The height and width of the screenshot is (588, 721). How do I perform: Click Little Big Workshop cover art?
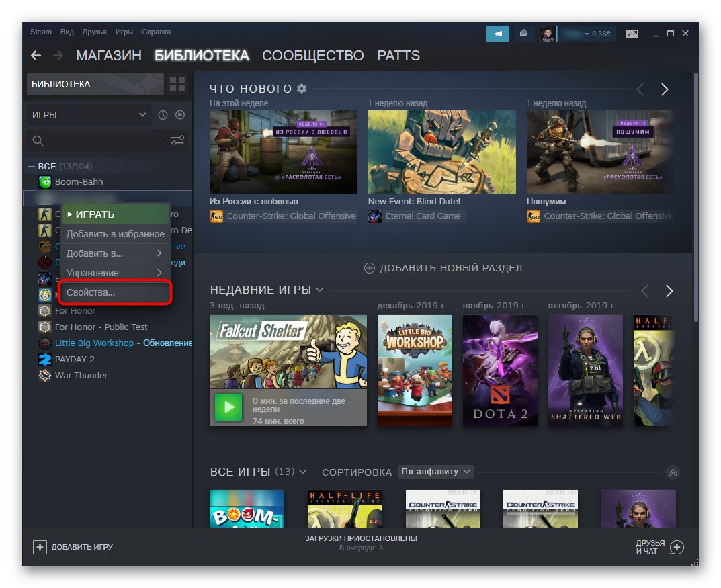point(415,370)
